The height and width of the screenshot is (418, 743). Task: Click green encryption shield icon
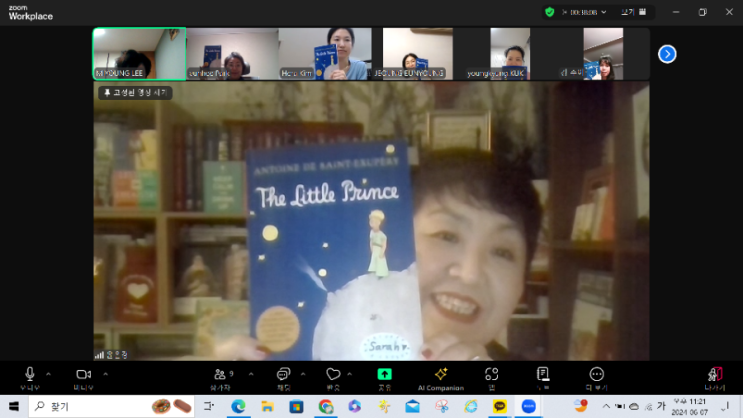tap(550, 12)
